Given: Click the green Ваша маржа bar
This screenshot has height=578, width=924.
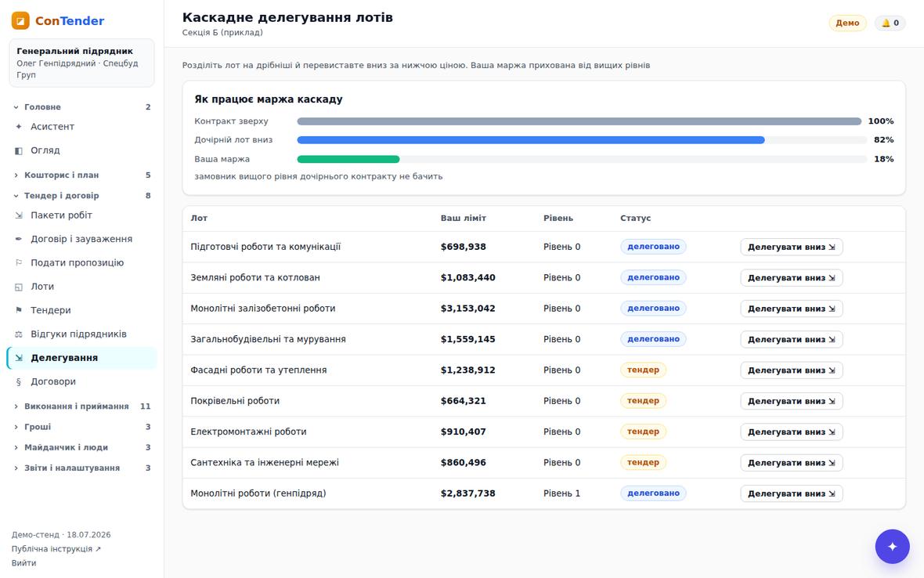Looking at the screenshot, I should (348, 159).
